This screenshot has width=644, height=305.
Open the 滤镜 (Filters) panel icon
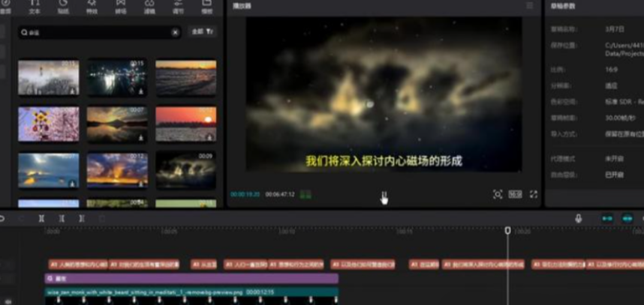coord(149,7)
